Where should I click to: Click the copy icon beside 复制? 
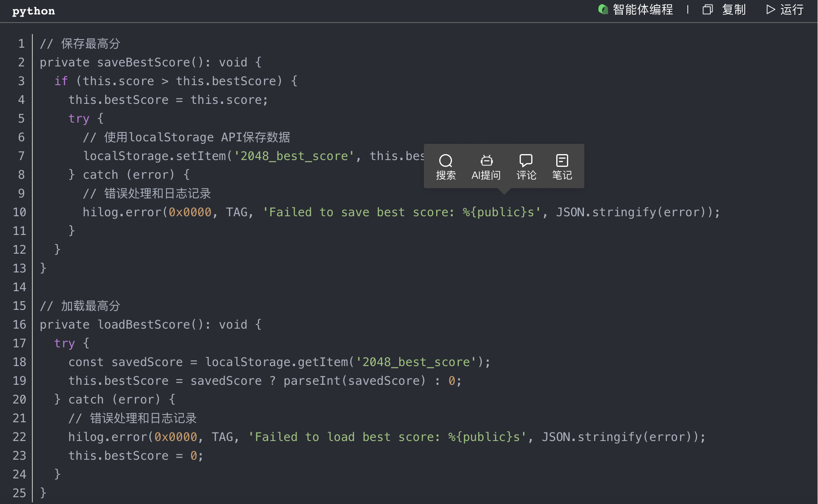click(707, 9)
